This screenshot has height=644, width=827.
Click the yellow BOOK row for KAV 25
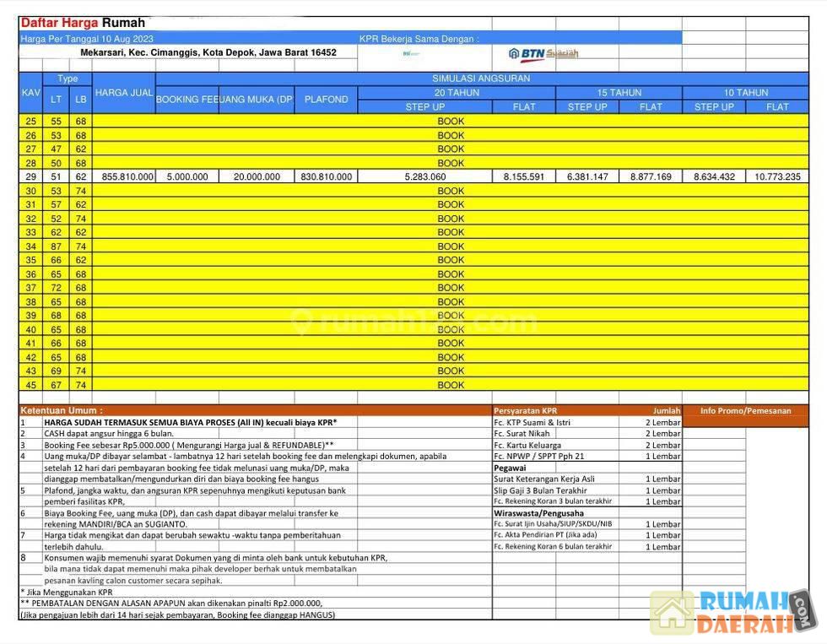451,122
